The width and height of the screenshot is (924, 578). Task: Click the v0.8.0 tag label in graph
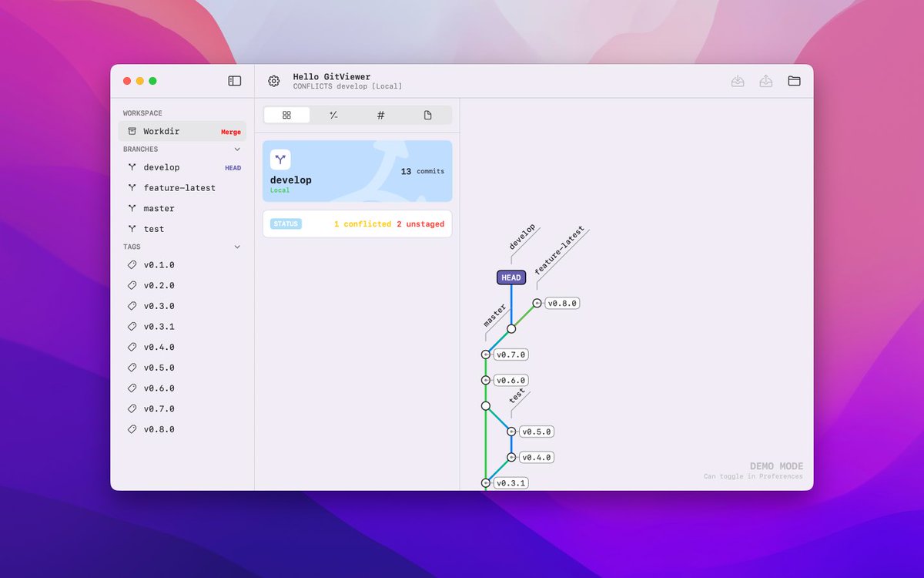point(561,303)
